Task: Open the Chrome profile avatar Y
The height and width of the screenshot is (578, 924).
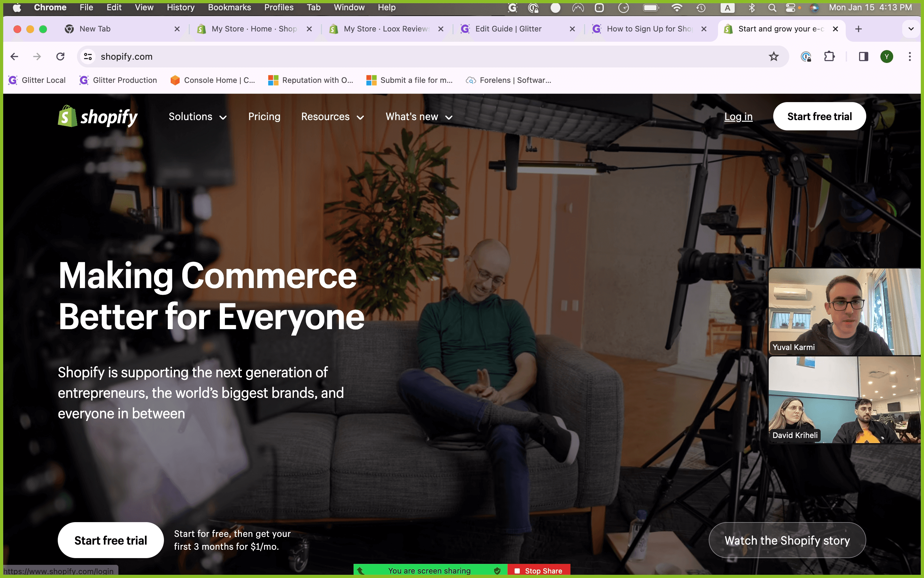Action: pyautogui.click(x=886, y=57)
